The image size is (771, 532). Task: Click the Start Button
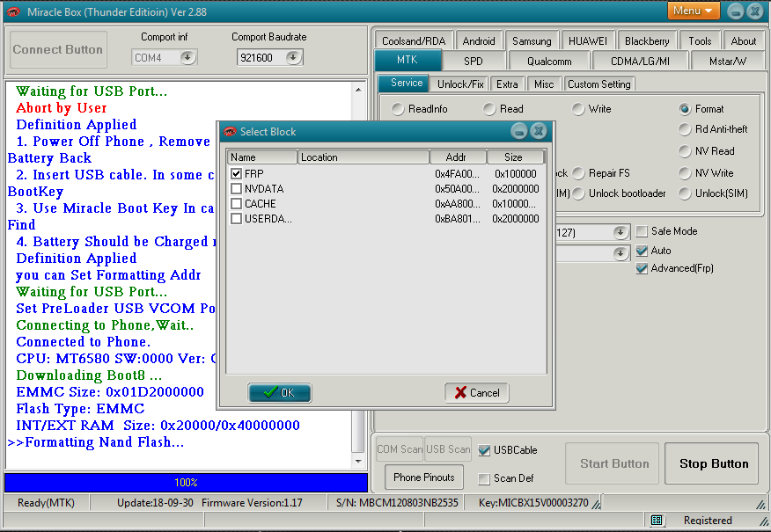coord(614,463)
